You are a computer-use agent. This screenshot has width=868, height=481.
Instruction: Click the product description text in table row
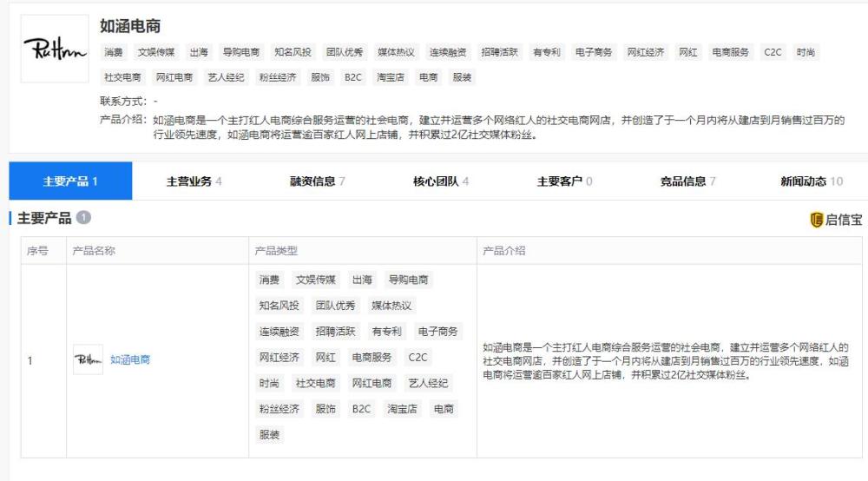tap(666, 361)
